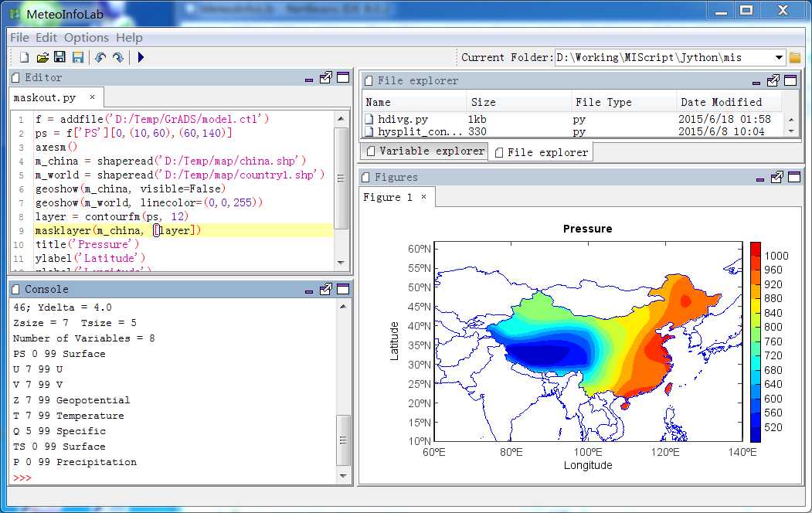
Task: Click the Save As blue floppy icon
Action: [x=78, y=57]
